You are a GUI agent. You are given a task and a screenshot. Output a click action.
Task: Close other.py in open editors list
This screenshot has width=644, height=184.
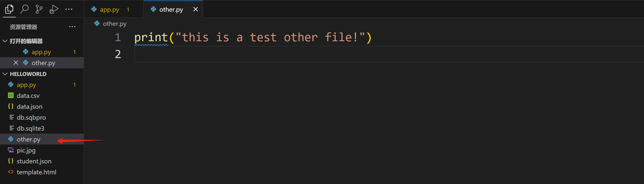click(x=16, y=63)
